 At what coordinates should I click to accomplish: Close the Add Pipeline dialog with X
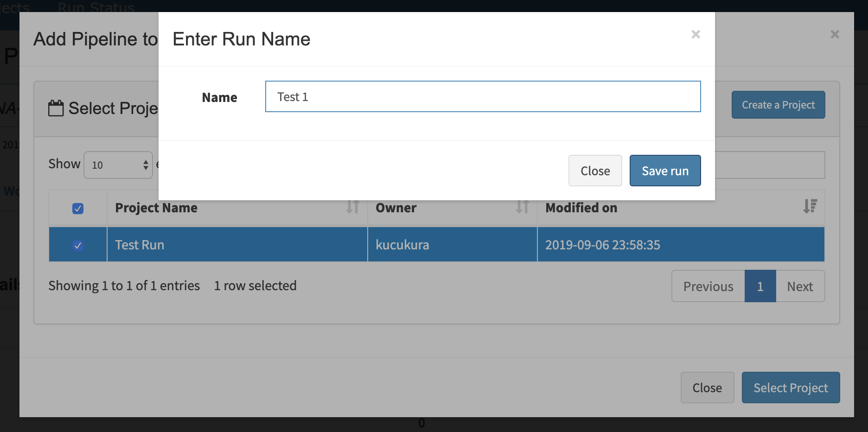835,34
